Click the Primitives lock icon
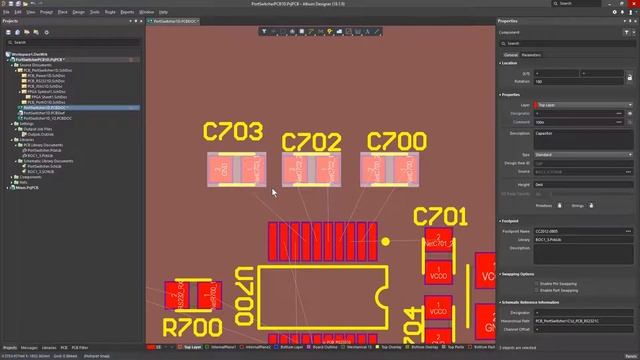The width and height of the screenshot is (640, 360). click(560, 206)
